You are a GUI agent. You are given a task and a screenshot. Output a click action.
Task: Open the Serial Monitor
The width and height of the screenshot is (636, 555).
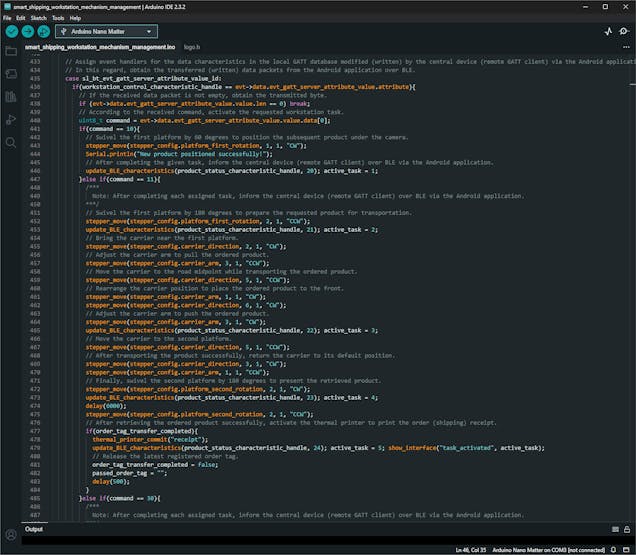point(625,31)
